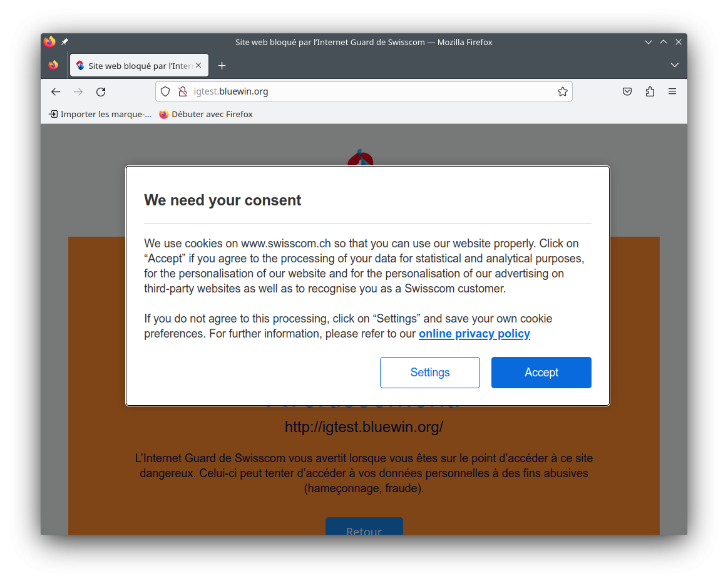Open Firefox View pinned icon
Viewport: 728px width, 583px height.
pyautogui.click(x=53, y=66)
